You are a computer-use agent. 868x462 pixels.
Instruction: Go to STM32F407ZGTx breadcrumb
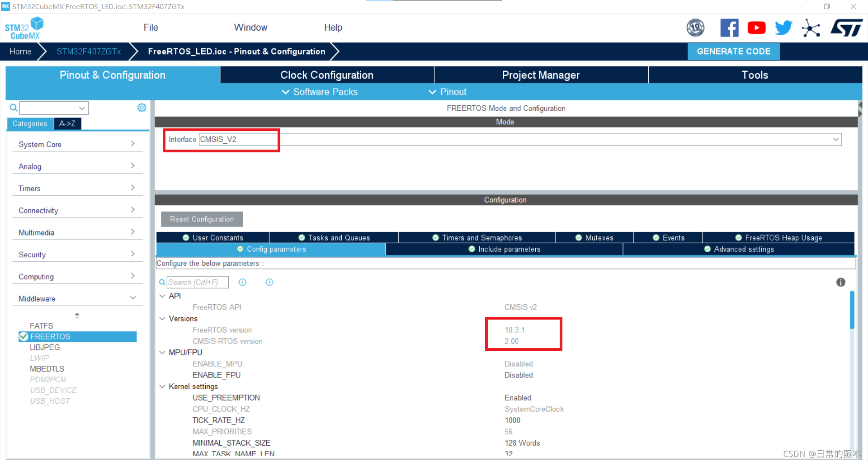coord(89,52)
